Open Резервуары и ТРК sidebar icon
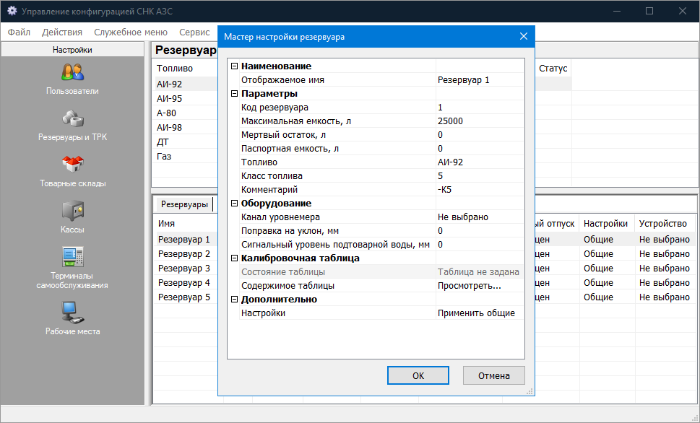Image resolution: width=700 pixels, height=423 pixels. (x=72, y=118)
